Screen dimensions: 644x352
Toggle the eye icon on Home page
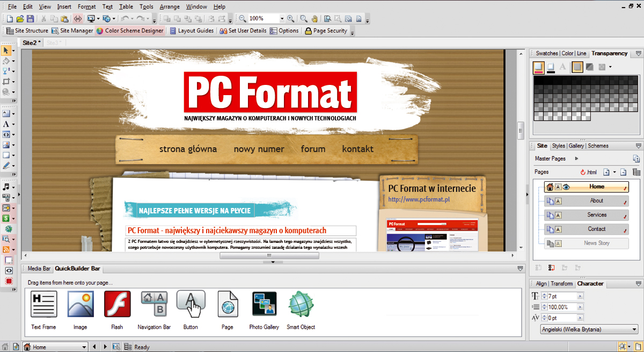click(567, 187)
